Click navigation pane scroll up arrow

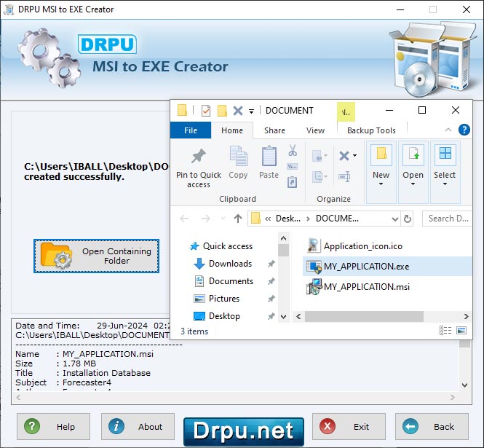283,238
